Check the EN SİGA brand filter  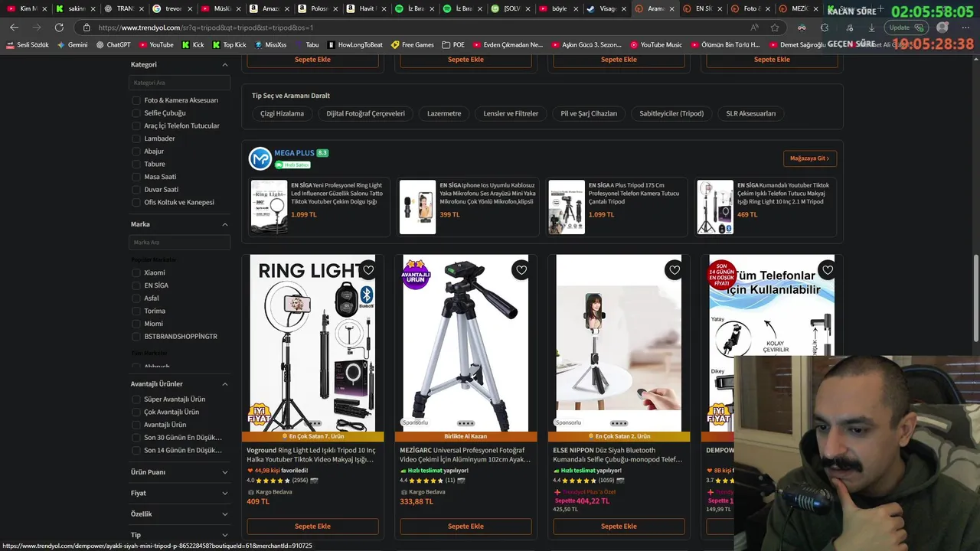136,285
